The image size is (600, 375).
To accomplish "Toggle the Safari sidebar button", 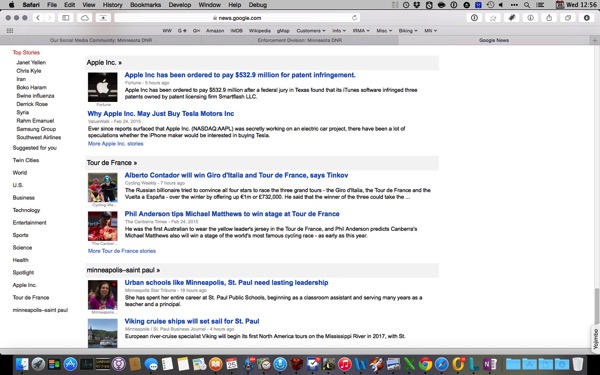I will (66, 18).
